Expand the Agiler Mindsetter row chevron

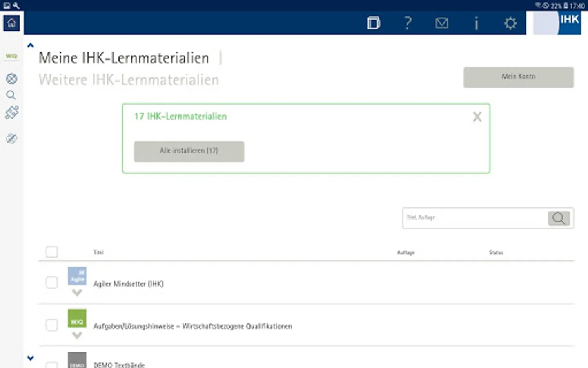click(77, 293)
